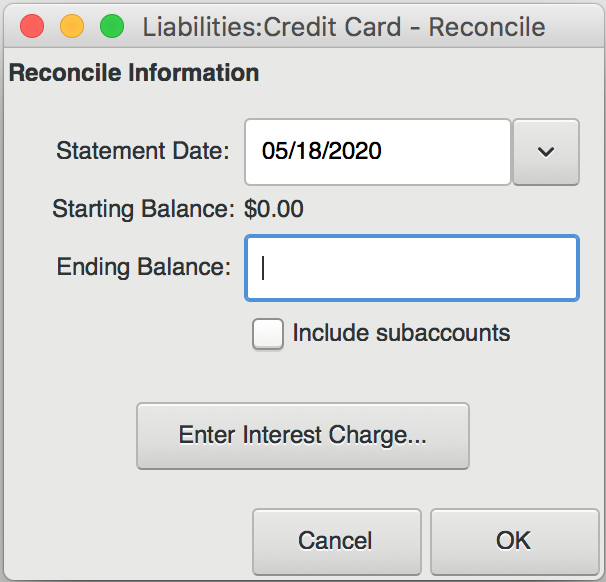Minimize the window with the yellow button

click(x=72, y=26)
